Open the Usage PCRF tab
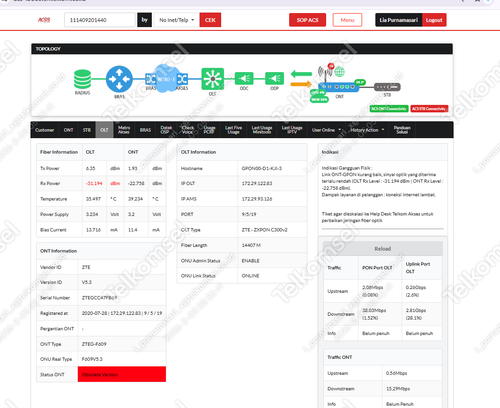The height and width of the screenshot is (408, 500). coord(209,130)
